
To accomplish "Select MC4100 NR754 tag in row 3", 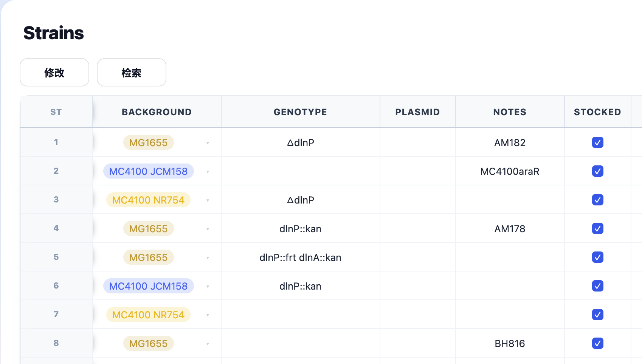I will coord(149,200).
